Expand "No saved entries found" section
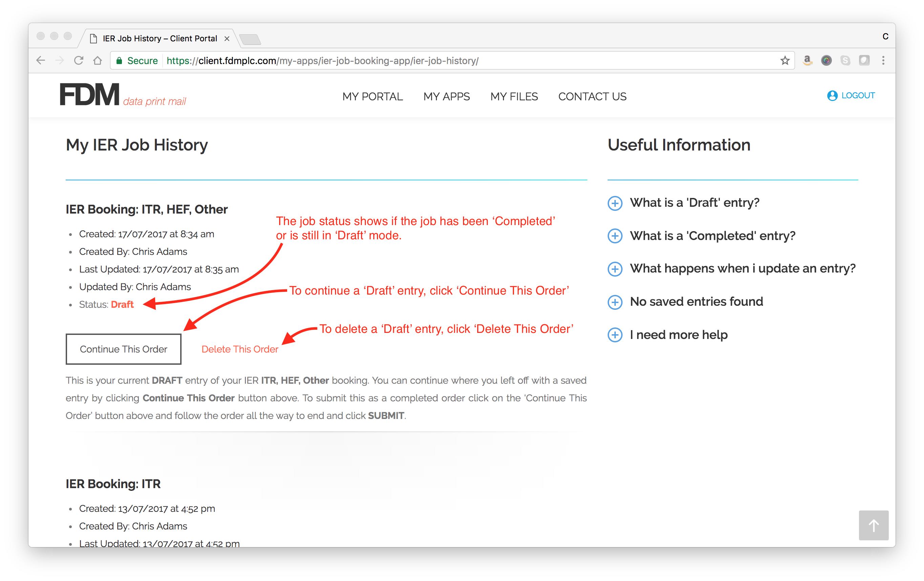This screenshot has width=924, height=581. pos(615,302)
